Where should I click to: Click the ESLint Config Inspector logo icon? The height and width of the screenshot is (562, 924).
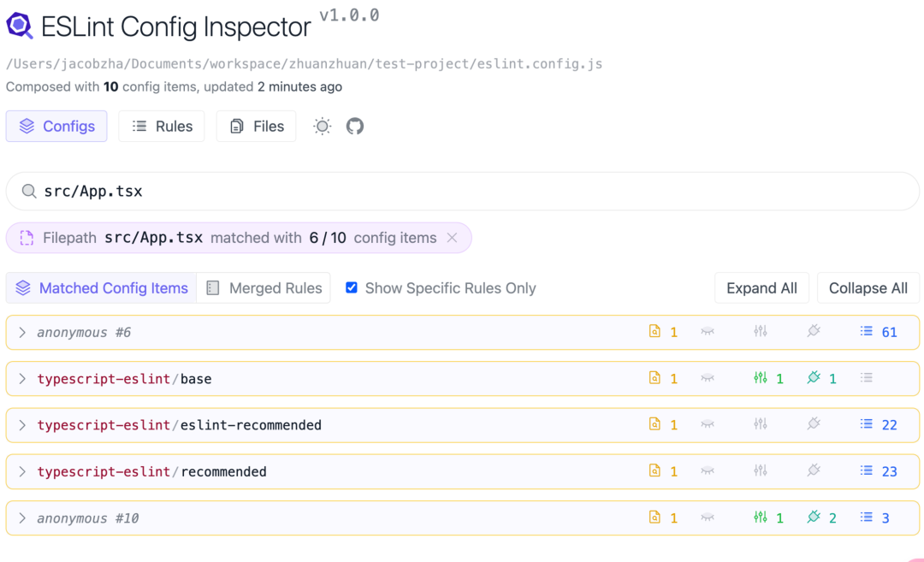pos(20,26)
